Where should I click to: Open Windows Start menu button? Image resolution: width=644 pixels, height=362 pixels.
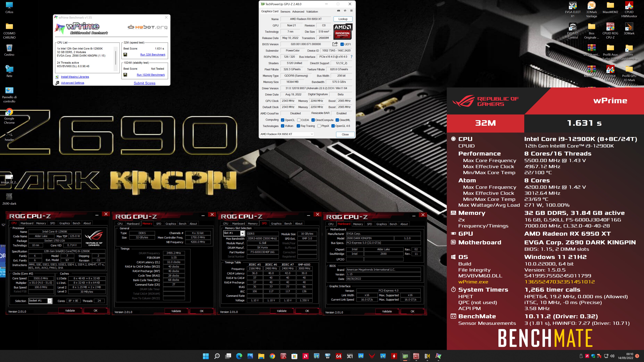click(206, 356)
